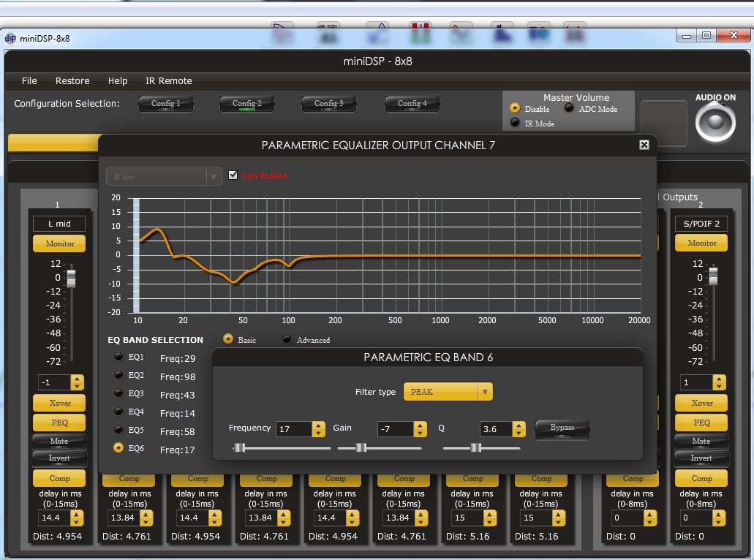This screenshot has height=560, width=754.
Task: Select the EQ1 band radio button
Action: click(118, 357)
